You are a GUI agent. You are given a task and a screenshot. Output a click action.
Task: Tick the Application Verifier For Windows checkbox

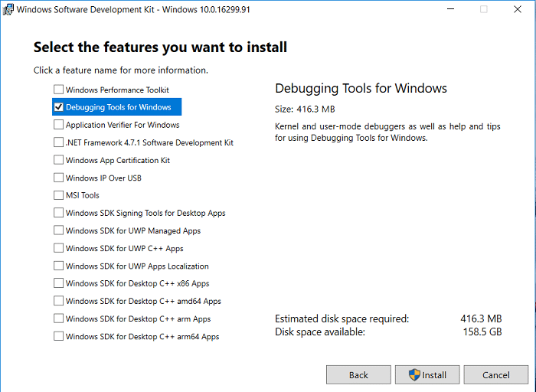[x=59, y=125]
